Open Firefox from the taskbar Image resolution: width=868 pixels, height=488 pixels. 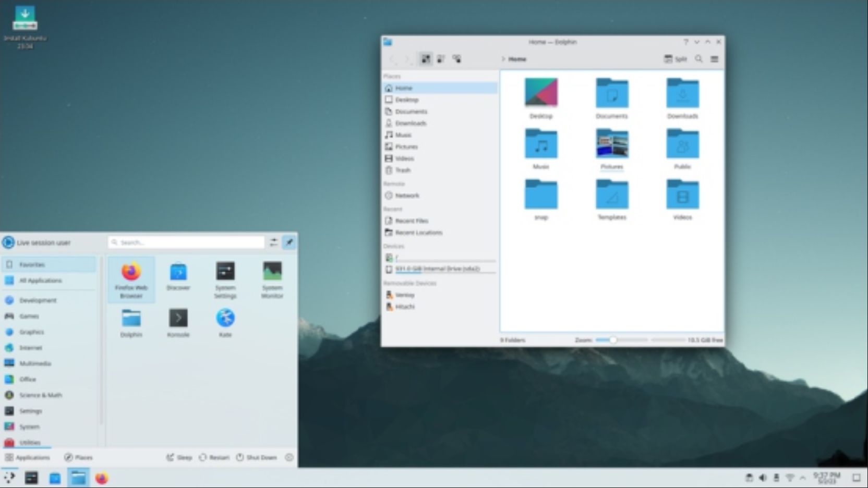click(102, 478)
